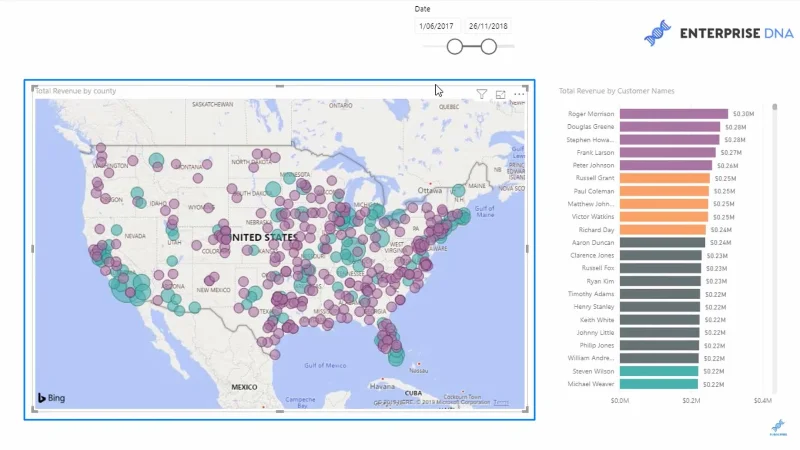Image resolution: width=800 pixels, height=450 pixels.
Task: Click the Bing logo on map
Action: [x=51, y=397]
